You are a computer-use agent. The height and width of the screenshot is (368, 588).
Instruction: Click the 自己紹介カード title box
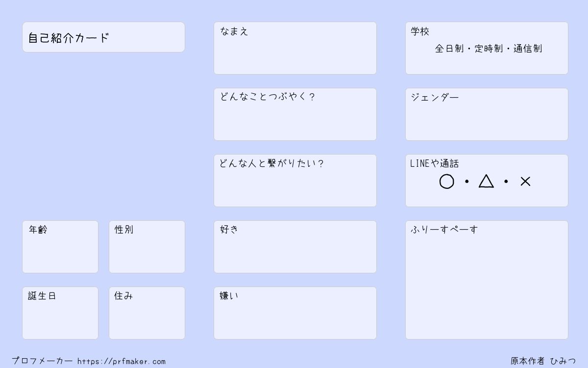pyautogui.click(x=103, y=37)
